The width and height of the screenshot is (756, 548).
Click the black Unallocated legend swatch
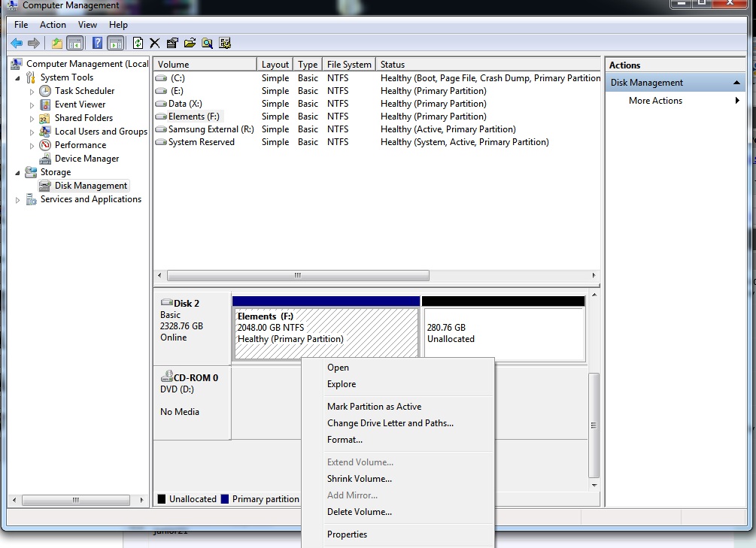[162, 499]
